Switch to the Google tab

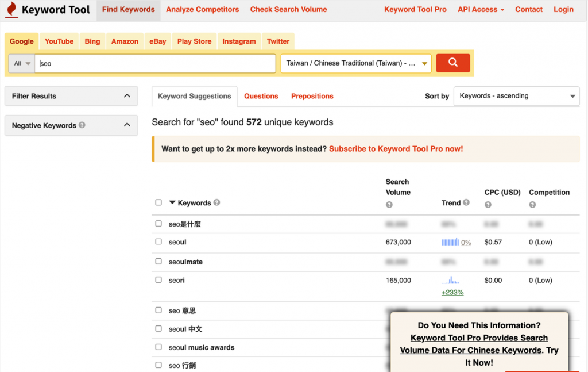click(x=22, y=41)
